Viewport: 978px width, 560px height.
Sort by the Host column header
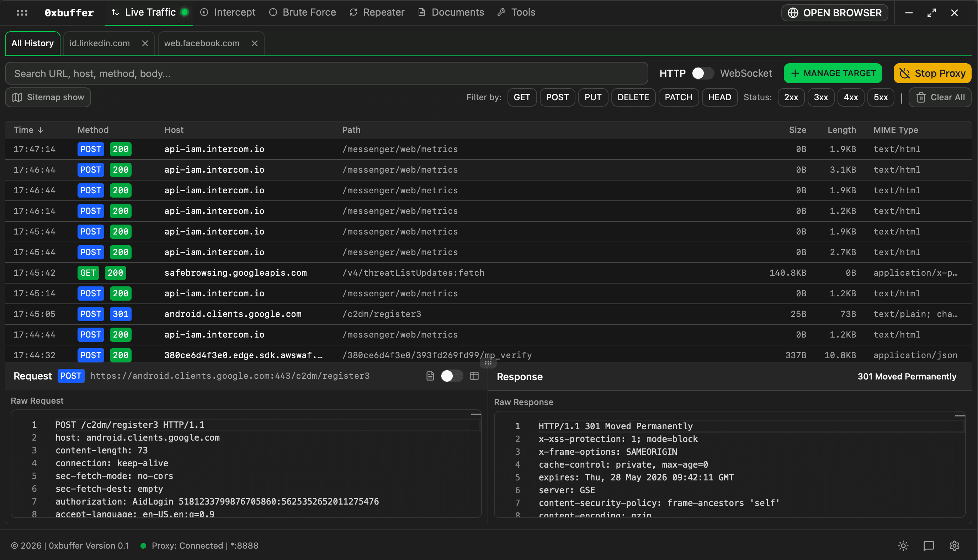coord(174,130)
